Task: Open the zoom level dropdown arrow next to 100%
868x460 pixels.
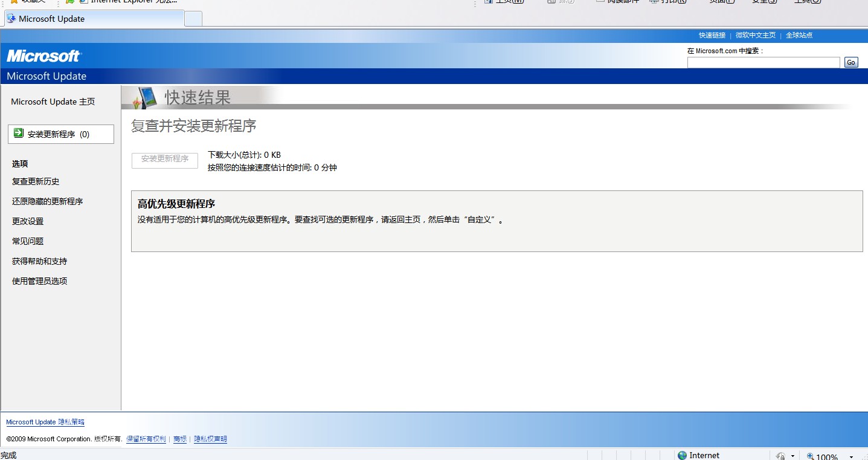Action: 851,457
